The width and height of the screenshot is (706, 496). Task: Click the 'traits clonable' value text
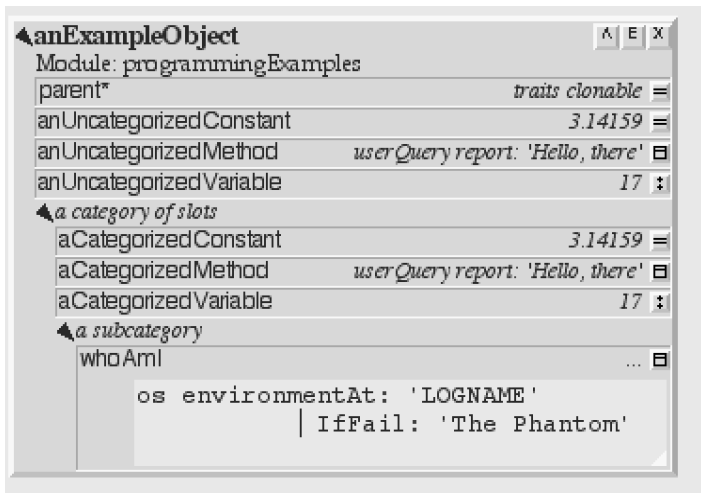pyautogui.click(x=578, y=91)
